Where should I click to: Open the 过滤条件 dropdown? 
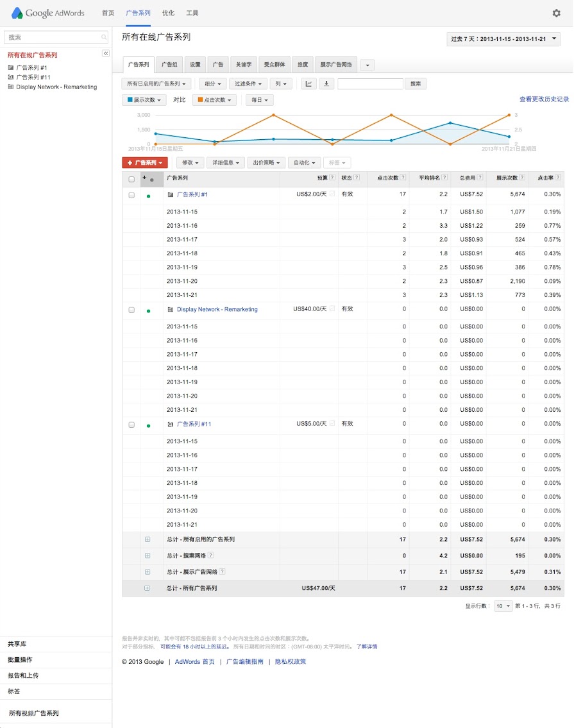click(248, 83)
